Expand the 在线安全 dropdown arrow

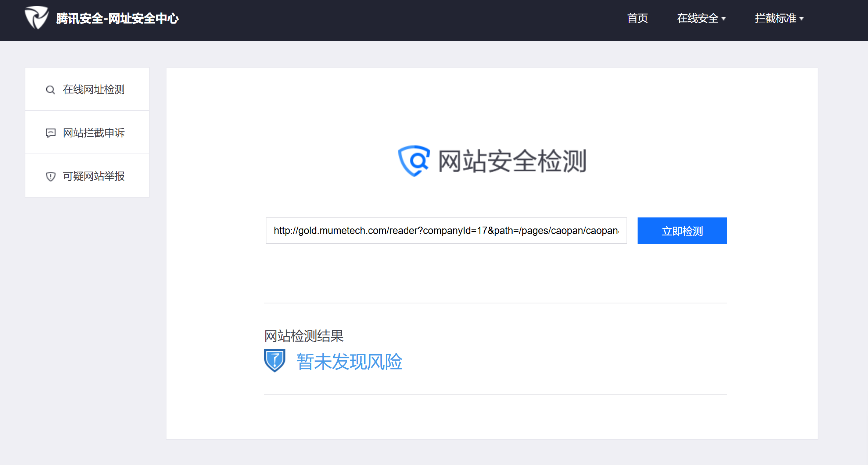(x=724, y=18)
